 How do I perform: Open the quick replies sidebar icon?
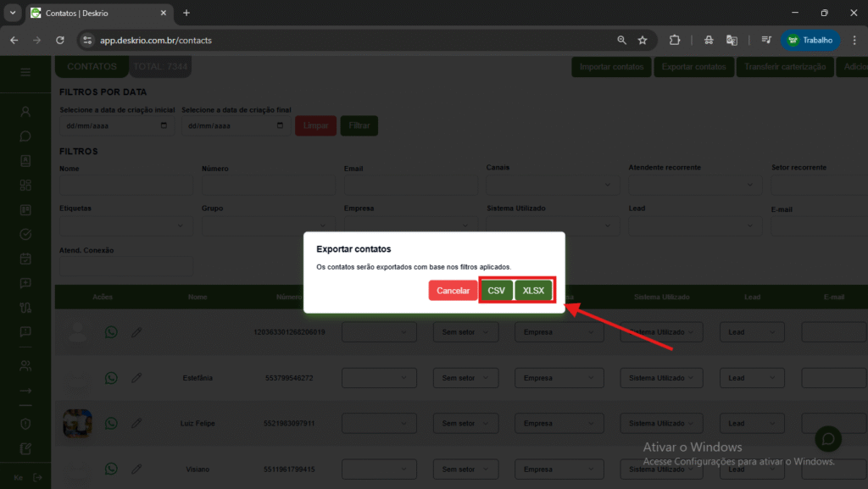tap(25, 283)
